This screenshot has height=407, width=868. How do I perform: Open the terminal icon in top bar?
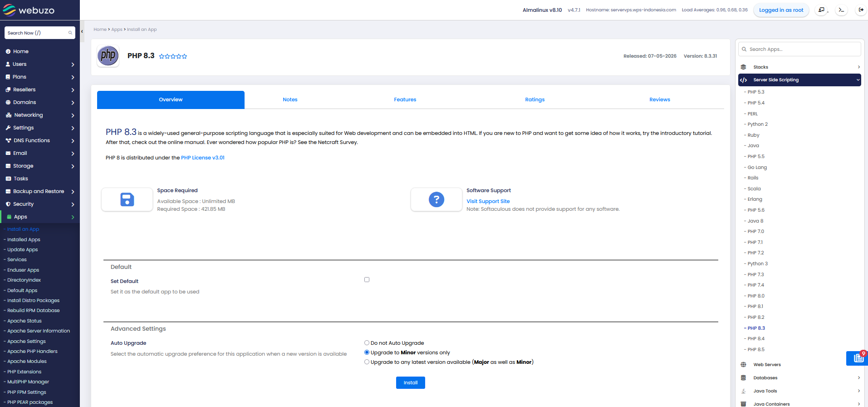[x=841, y=10]
